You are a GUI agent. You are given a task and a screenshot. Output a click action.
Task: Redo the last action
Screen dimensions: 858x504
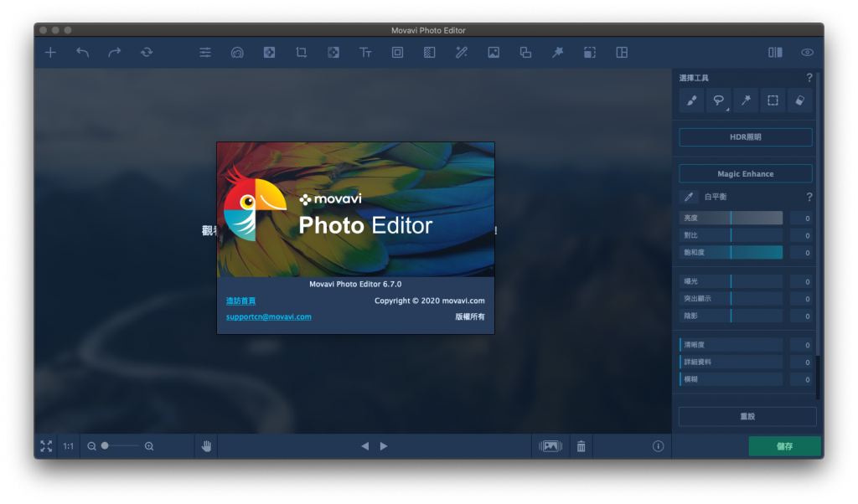tap(114, 53)
